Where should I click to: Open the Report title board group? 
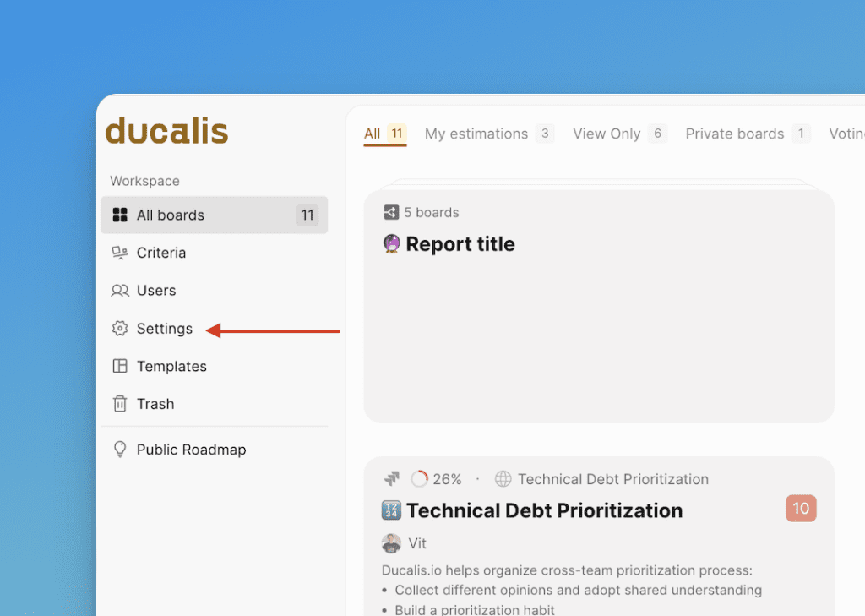(x=460, y=244)
